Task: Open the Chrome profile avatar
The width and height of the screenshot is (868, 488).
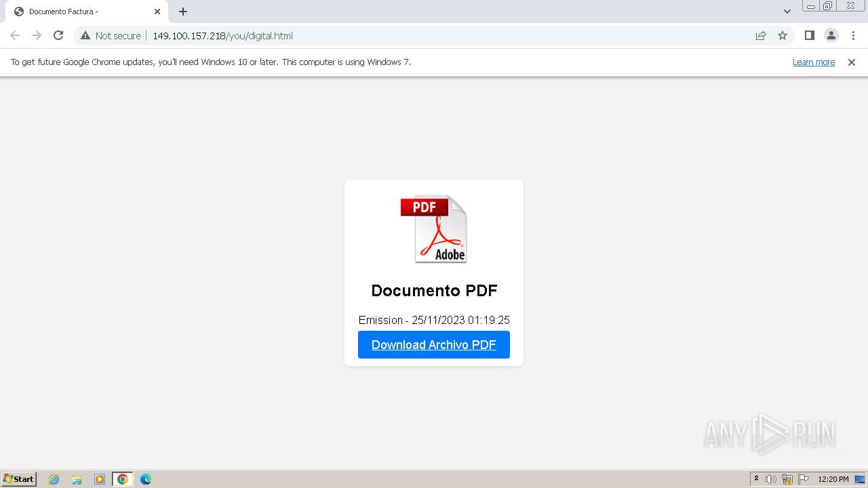Action: pyautogui.click(x=831, y=35)
